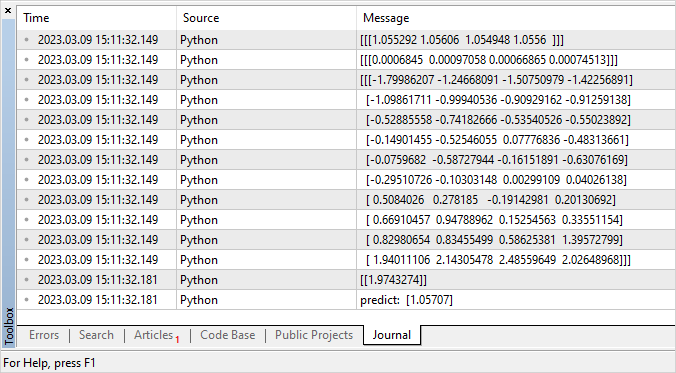
Task: Open the Search tab
Action: [97, 335]
